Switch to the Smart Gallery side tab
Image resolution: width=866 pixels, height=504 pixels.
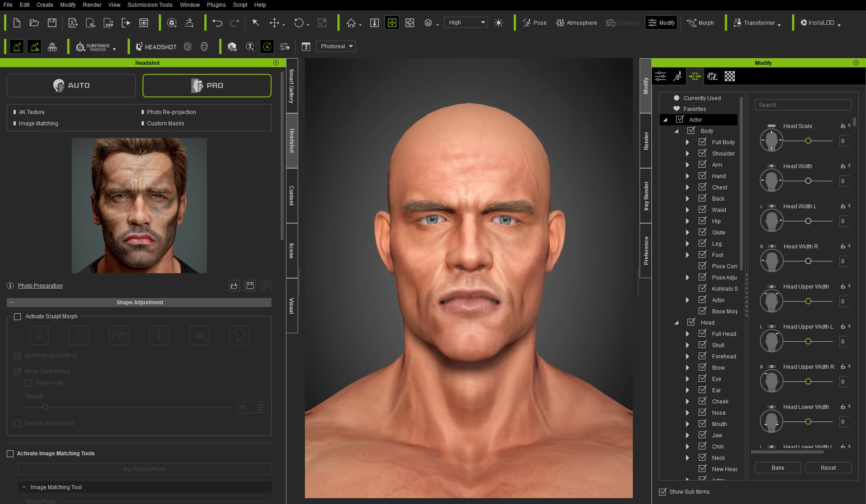(x=292, y=86)
